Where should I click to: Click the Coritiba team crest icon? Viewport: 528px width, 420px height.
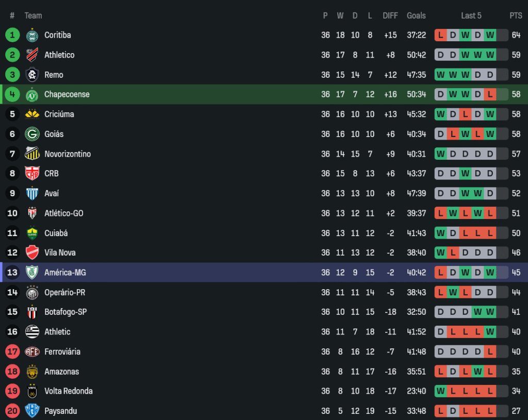[32, 36]
